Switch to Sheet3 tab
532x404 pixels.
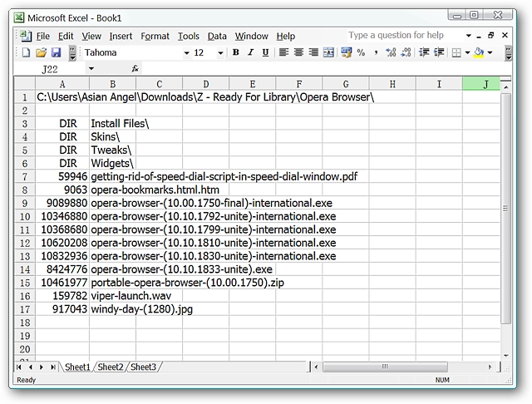pos(143,367)
